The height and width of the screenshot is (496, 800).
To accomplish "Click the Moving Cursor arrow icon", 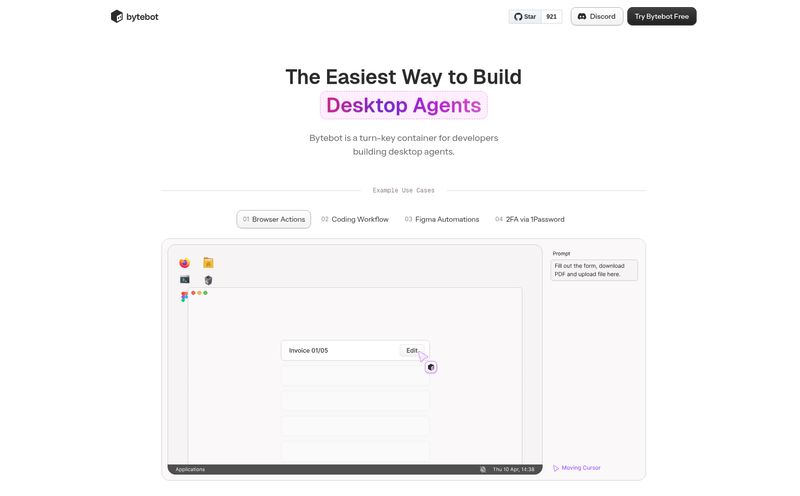I will pos(556,468).
